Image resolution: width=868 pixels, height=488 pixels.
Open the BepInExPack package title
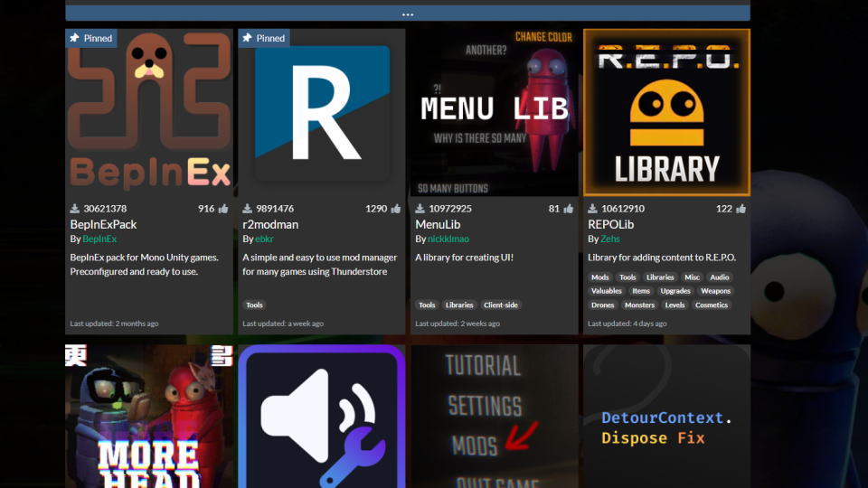point(103,224)
